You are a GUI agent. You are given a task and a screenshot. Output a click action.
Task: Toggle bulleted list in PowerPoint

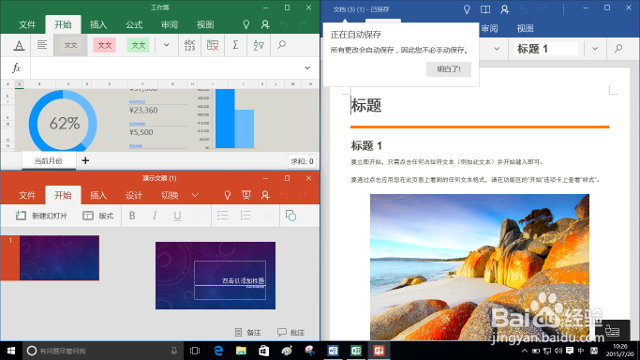pyautogui.click(x=223, y=216)
